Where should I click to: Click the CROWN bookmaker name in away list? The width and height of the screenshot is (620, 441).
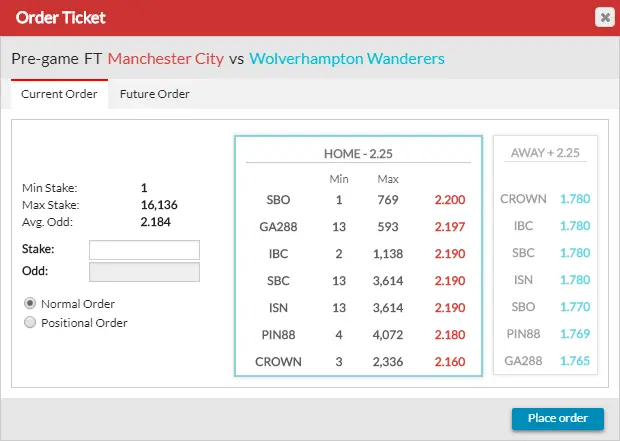click(x=523, y=199)
